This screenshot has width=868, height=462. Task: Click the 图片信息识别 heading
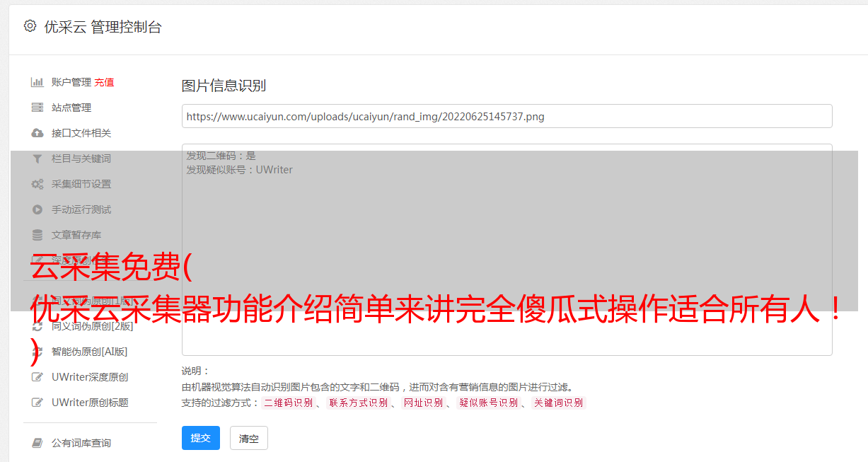point(224,86)
